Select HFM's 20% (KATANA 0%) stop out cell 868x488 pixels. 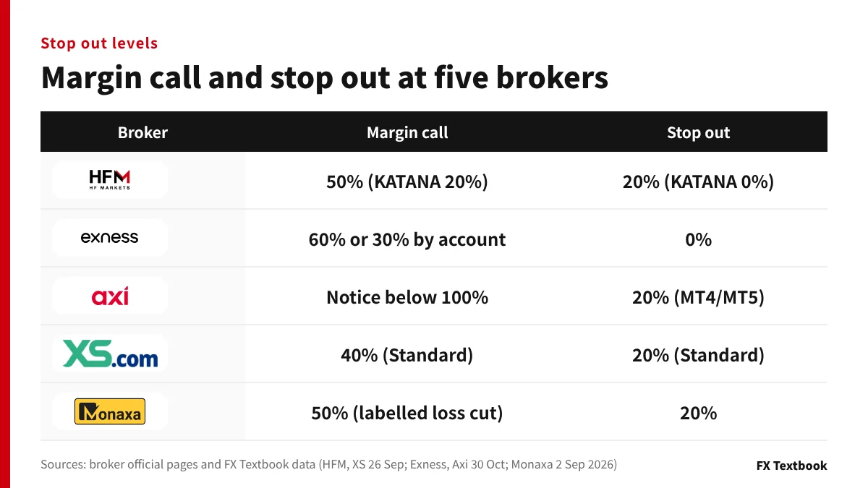pyautogui.click(x=698, y=181)
